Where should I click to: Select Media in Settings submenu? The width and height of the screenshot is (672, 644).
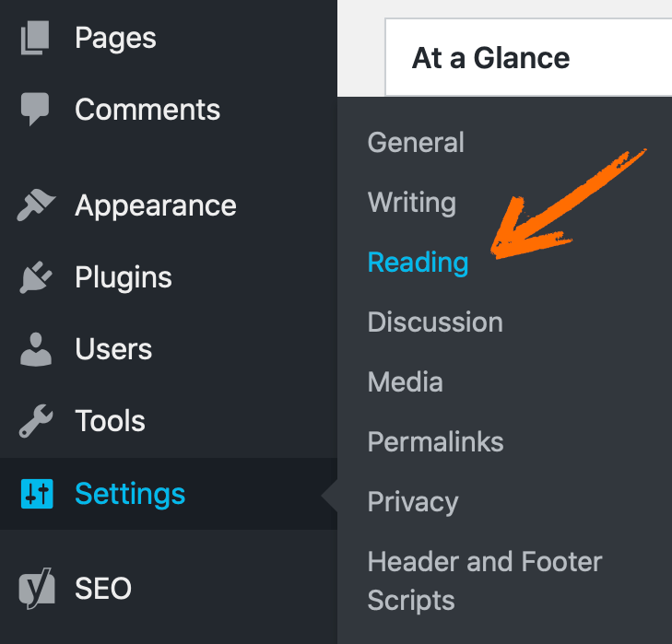(x=405, y=382)
